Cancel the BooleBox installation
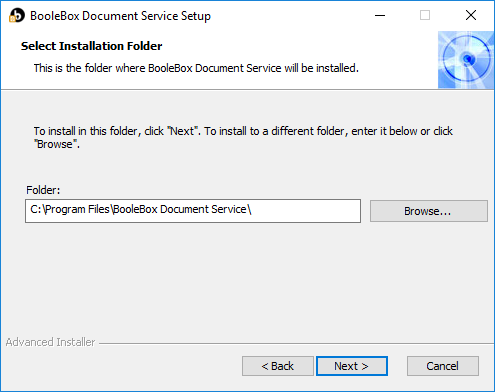The image size is (495, 392). 443,366
